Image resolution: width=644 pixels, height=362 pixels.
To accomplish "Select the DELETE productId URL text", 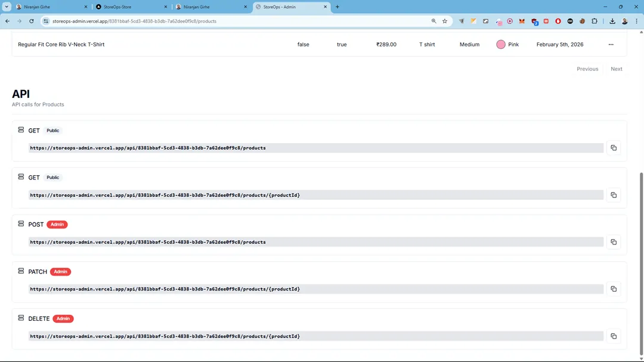I will pyautogui.click(x=165, y=336).
